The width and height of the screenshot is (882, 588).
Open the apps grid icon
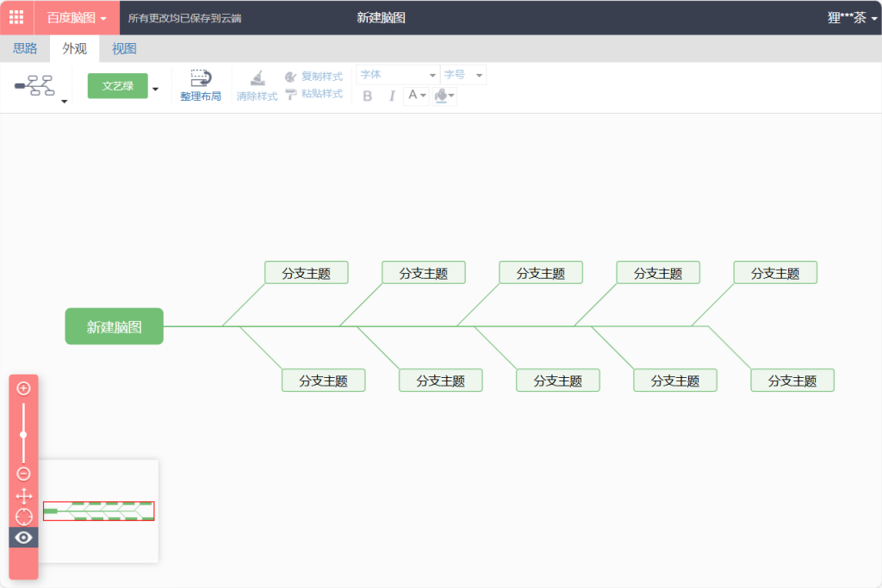point(17,17)
